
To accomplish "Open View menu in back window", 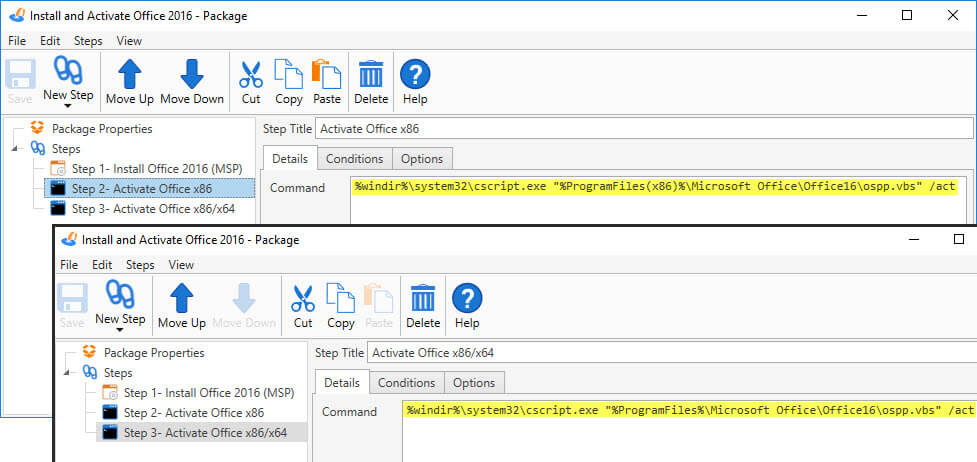I will pos(129,41).
